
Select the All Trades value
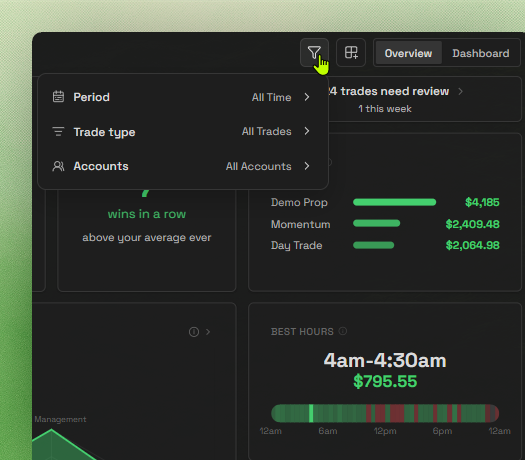pos(267,132)
